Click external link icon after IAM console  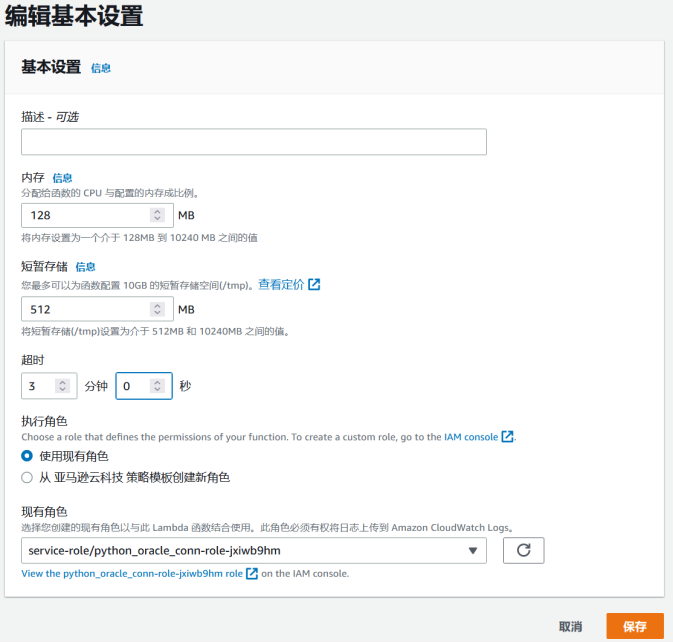click(x=508, y=437)
